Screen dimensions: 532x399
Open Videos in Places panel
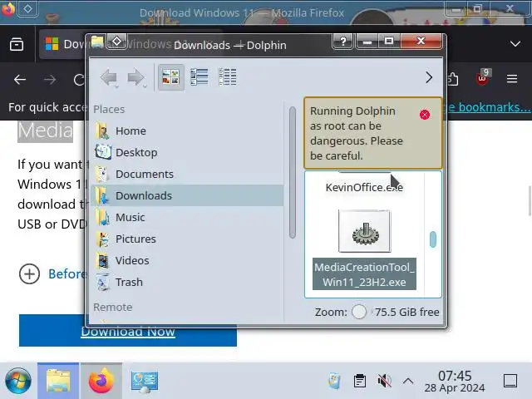(x=187, y=260)
